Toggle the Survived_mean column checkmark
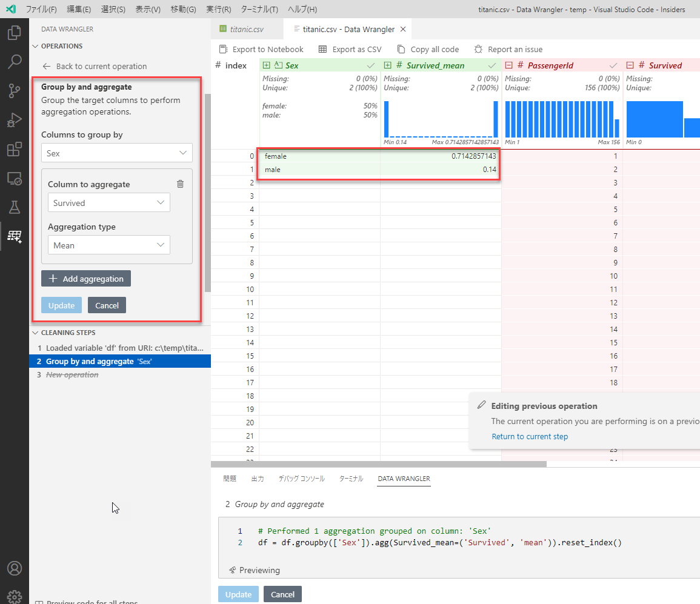Viewport: 700px width, 604px height. click(x=492, y=64)
